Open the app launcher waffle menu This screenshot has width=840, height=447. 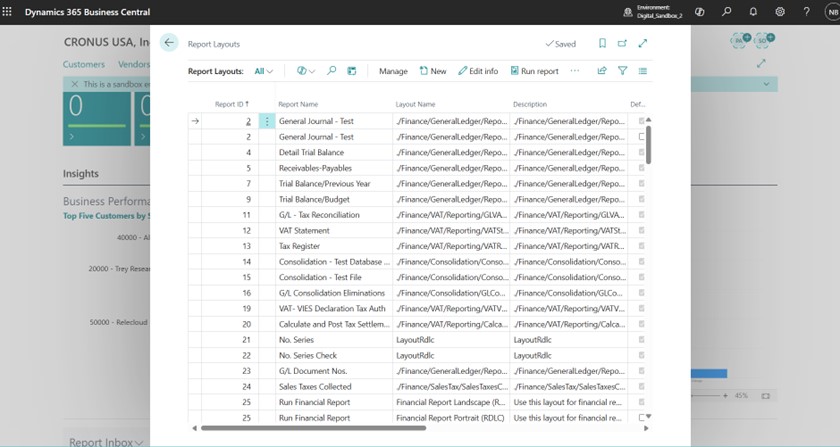(x=7, y=11)
